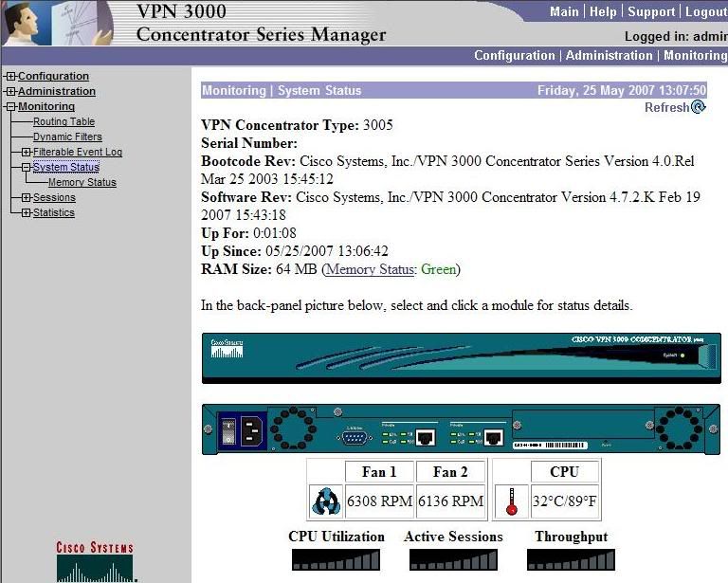Go to Configuration in the purple bar

click(x=515, y=55)
